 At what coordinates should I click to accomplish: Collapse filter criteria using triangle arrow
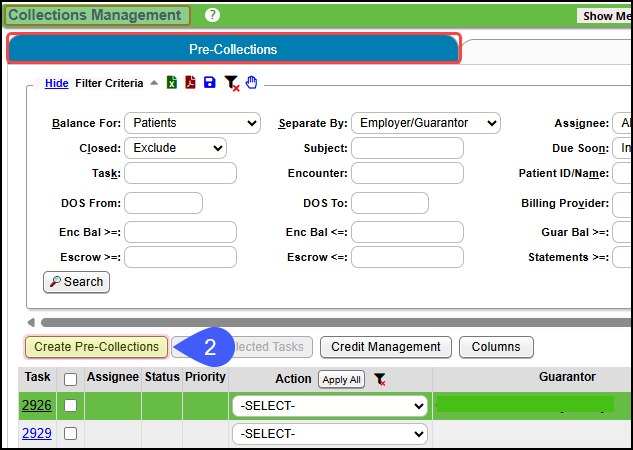pos(154,83)
